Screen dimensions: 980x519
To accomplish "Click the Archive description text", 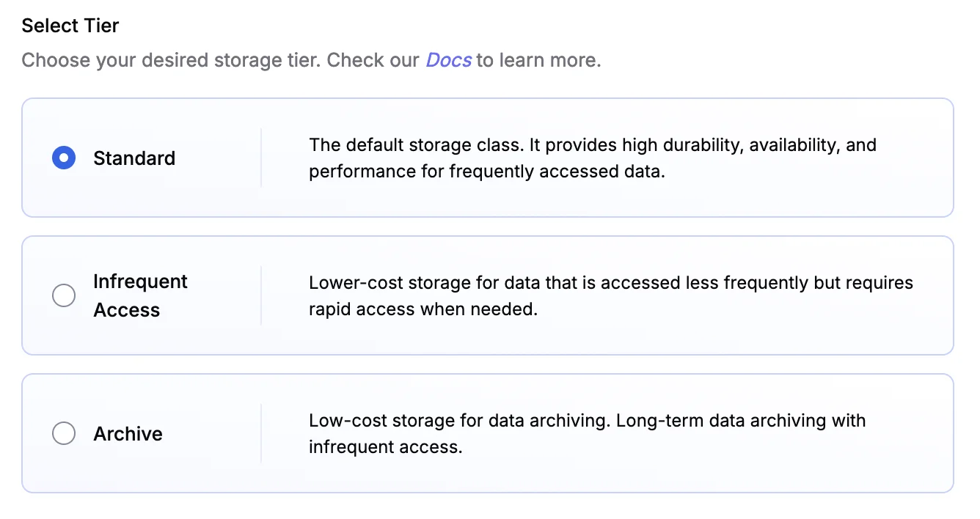I will click(x=587, y=433).
